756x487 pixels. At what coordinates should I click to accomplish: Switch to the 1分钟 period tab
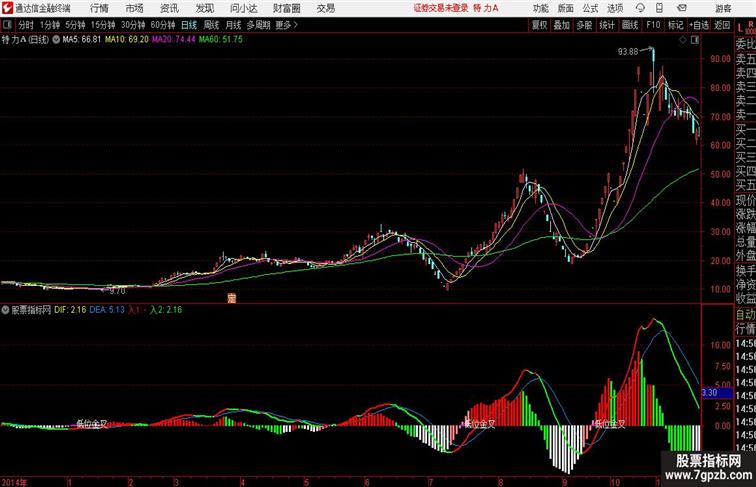click(x=50, y=25)
